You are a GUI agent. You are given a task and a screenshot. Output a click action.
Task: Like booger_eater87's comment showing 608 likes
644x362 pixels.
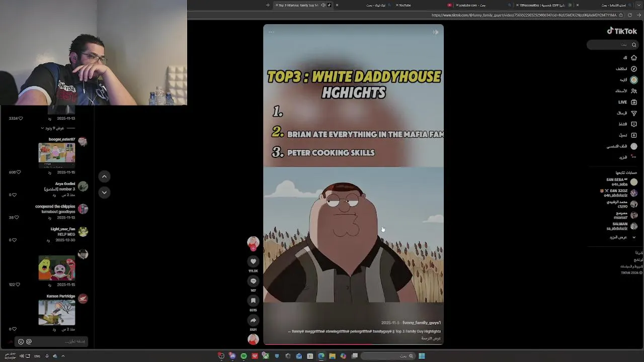(19, 172)
